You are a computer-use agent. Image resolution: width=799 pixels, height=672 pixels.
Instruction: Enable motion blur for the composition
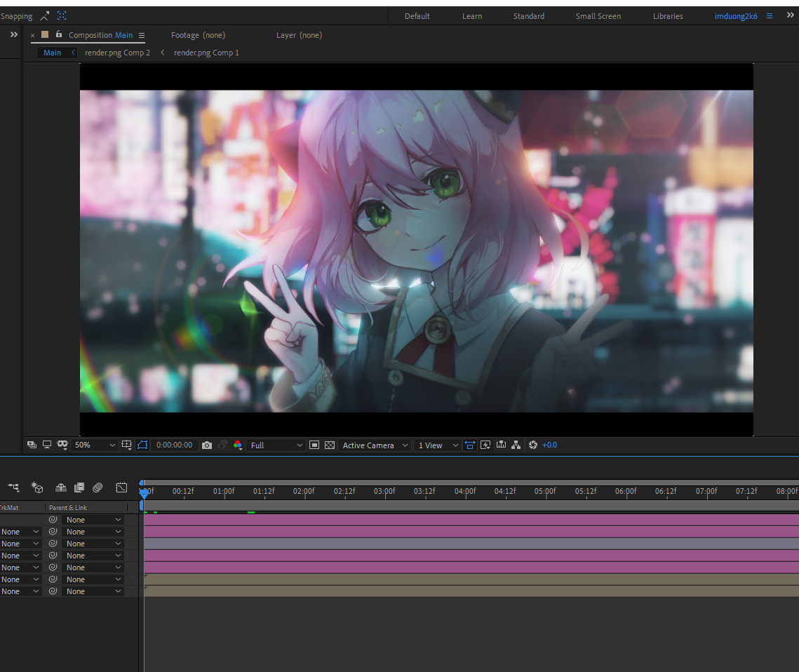[98, 488]
